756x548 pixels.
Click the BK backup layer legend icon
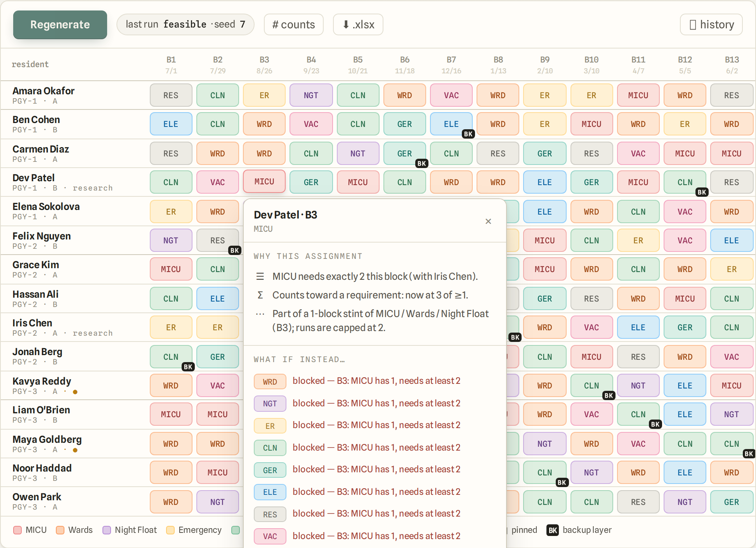pos(553,530)
